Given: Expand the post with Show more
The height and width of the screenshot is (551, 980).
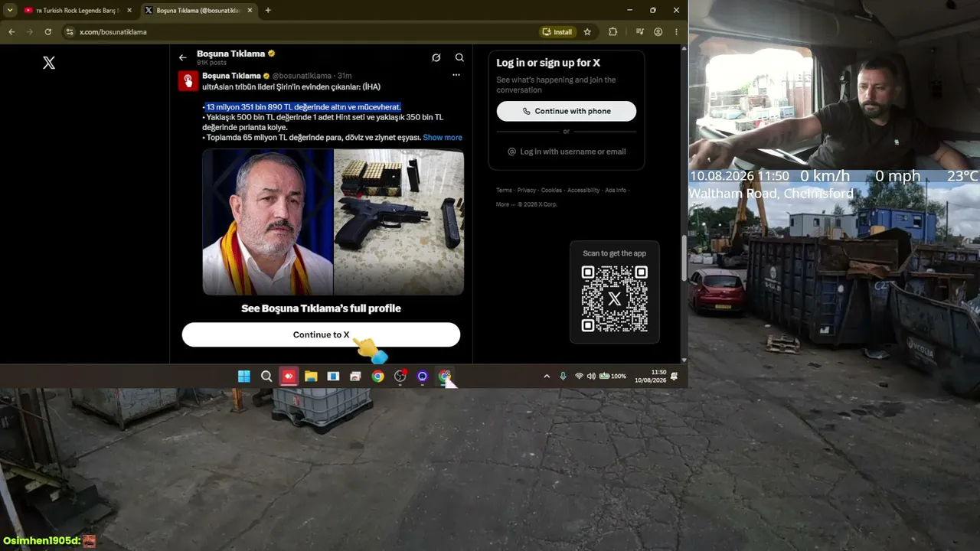Looking at the screenshot, I should [443, 138].
